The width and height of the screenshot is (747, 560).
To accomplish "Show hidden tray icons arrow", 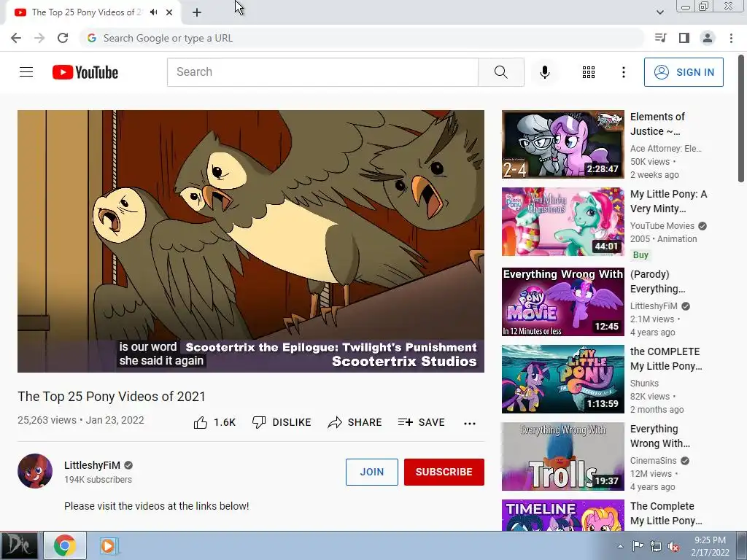I will pos(620,546).
